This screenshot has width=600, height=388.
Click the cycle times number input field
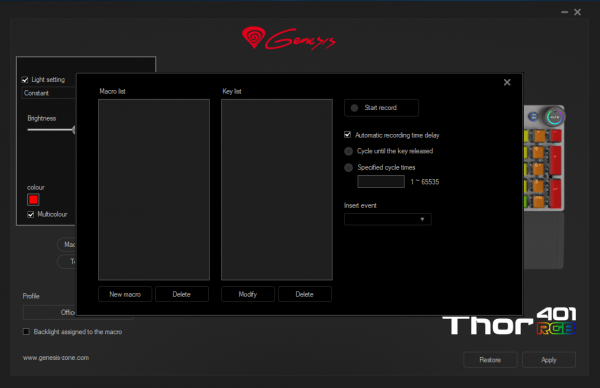point(381,181)
